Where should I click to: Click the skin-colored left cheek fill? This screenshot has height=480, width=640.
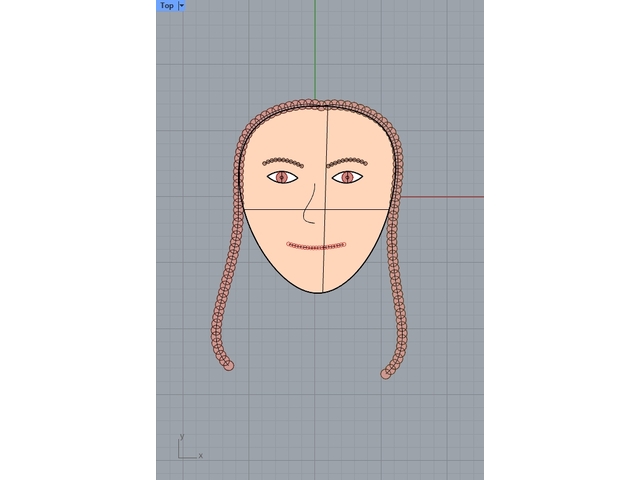coord(272,225)
